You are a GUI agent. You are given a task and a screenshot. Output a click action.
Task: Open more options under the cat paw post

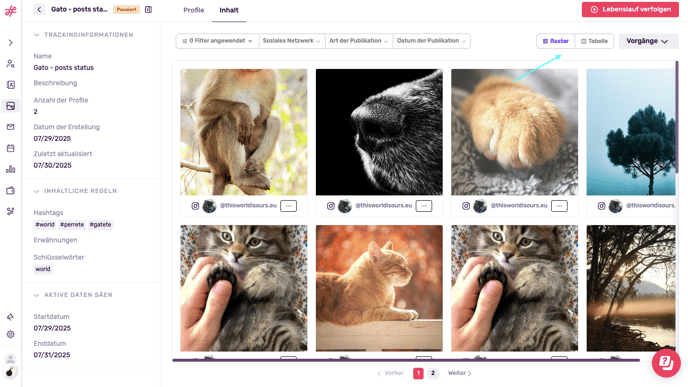(559, 206)
